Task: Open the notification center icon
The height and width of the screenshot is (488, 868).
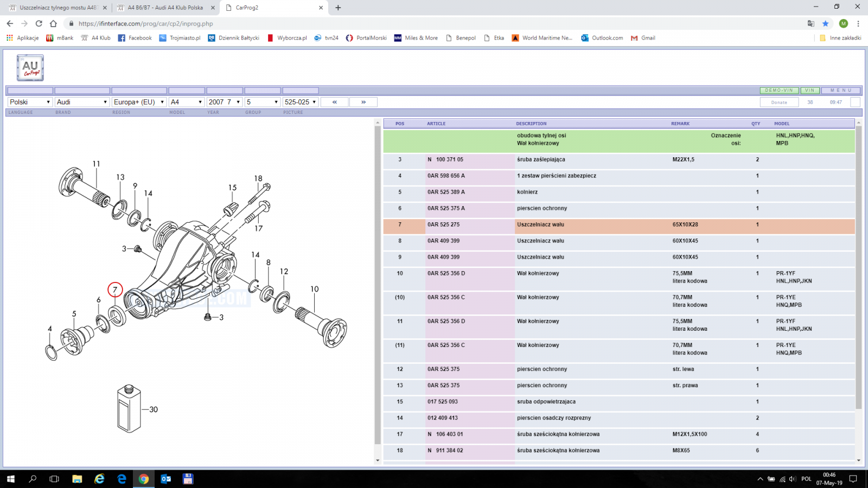Action: 853,479
